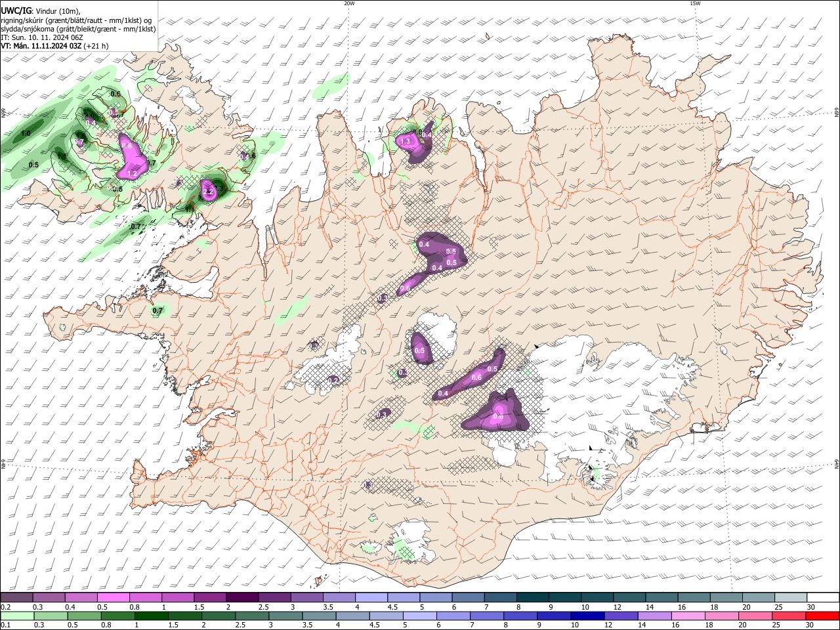
Task: Click the 'slydda/snjókoma' legend description line
Action: pos(78,29)
